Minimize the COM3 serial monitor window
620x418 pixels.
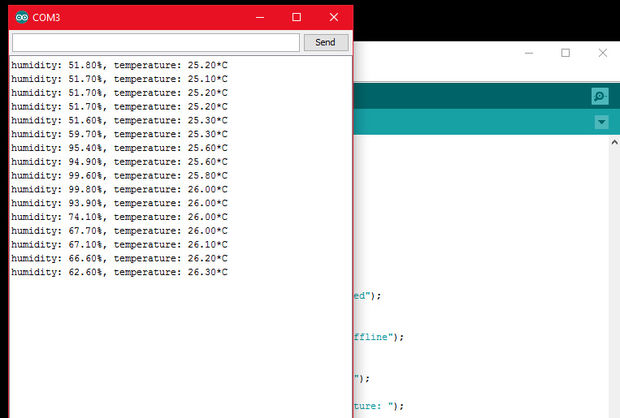(x=259, y=17)
